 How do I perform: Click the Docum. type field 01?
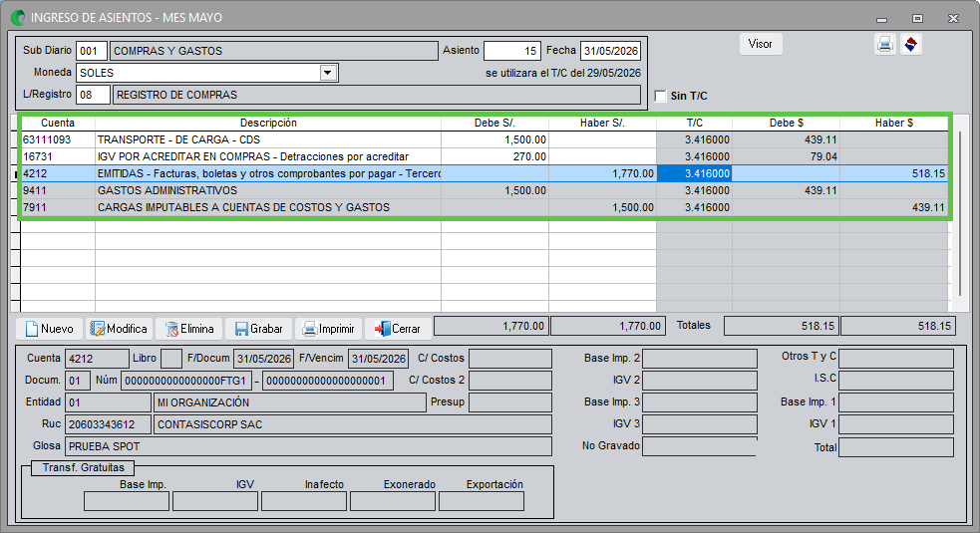coord(78,381)
